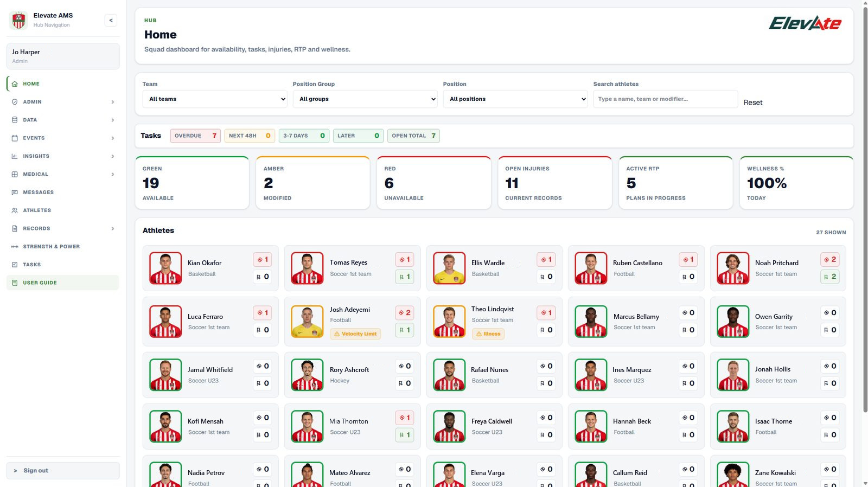Expand the Records menu chevron
This screenshot has height=487, width=868.
coord(113,228)
